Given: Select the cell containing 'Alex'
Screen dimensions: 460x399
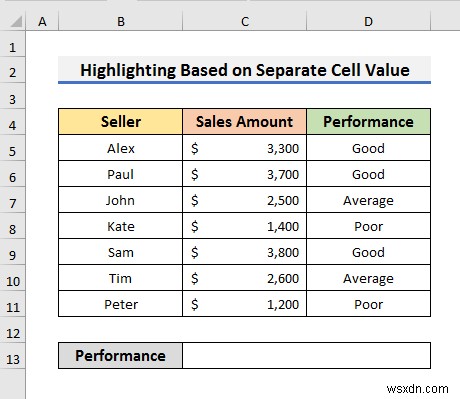Looking at the screenshot, I should 121,148.
